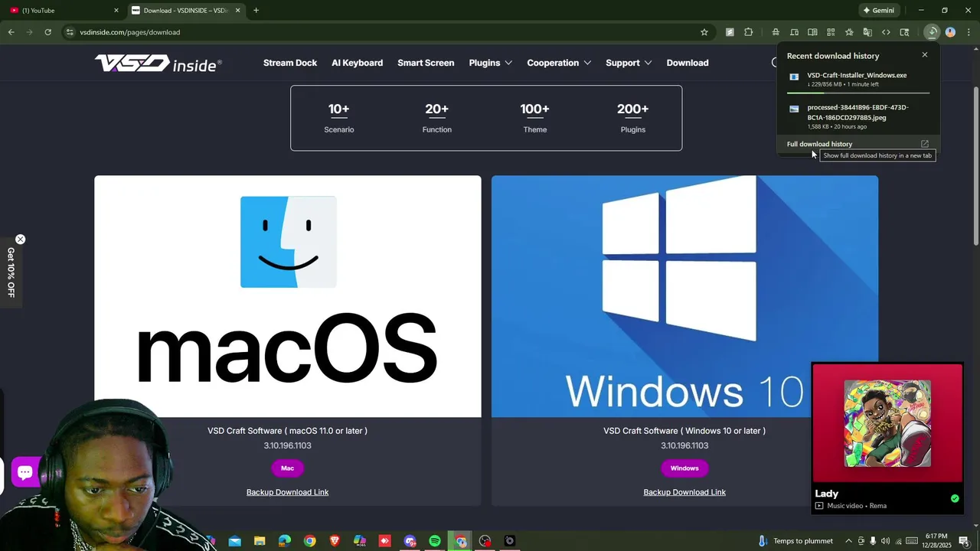Expand the Cooperation dropdown

click(559, 63)
